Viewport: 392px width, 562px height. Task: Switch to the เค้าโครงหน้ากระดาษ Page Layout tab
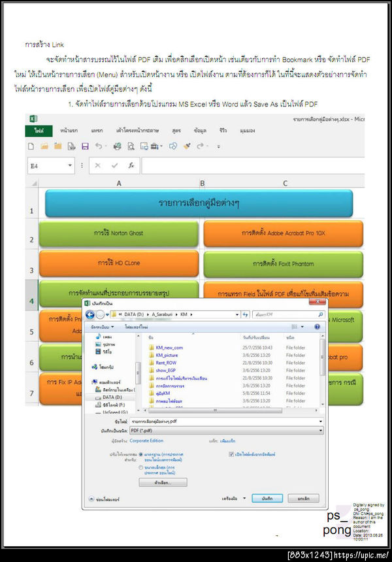click(x=137, y=131)
